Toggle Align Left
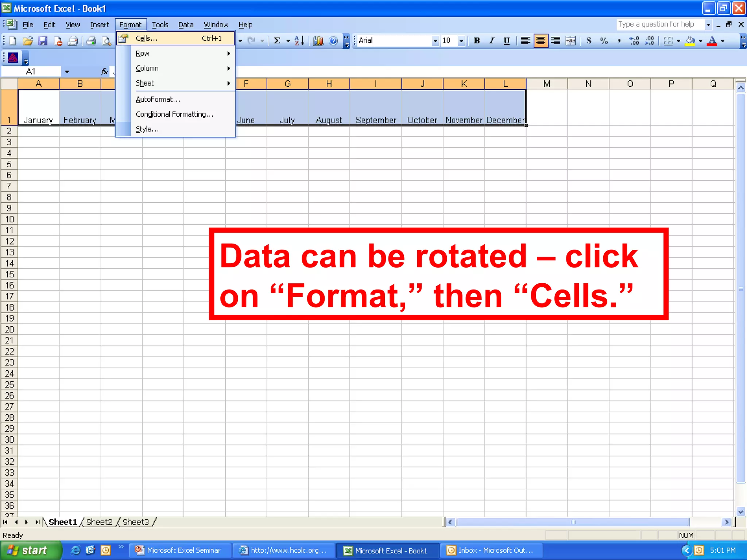The width and height of the screenshot is (747, 560). pyautogui.click(x=526, y=41)
